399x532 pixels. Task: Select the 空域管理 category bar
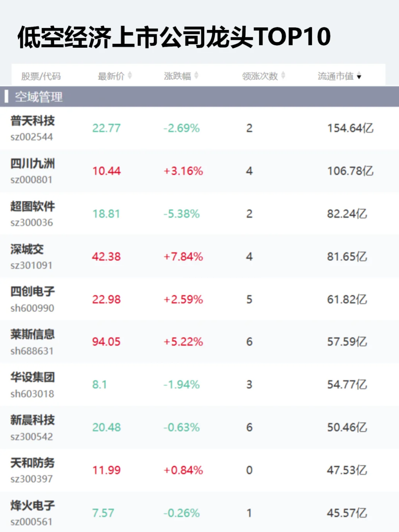pos(199,97)
